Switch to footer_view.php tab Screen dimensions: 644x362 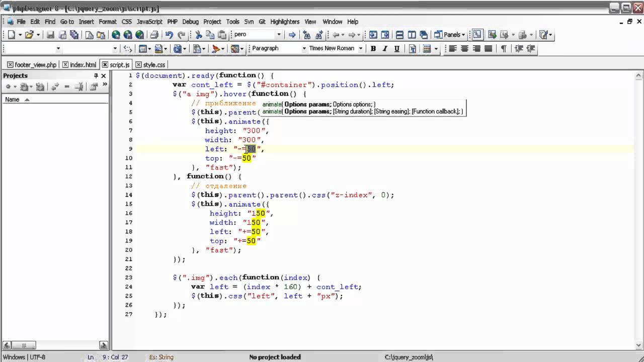tap(32, 65)
